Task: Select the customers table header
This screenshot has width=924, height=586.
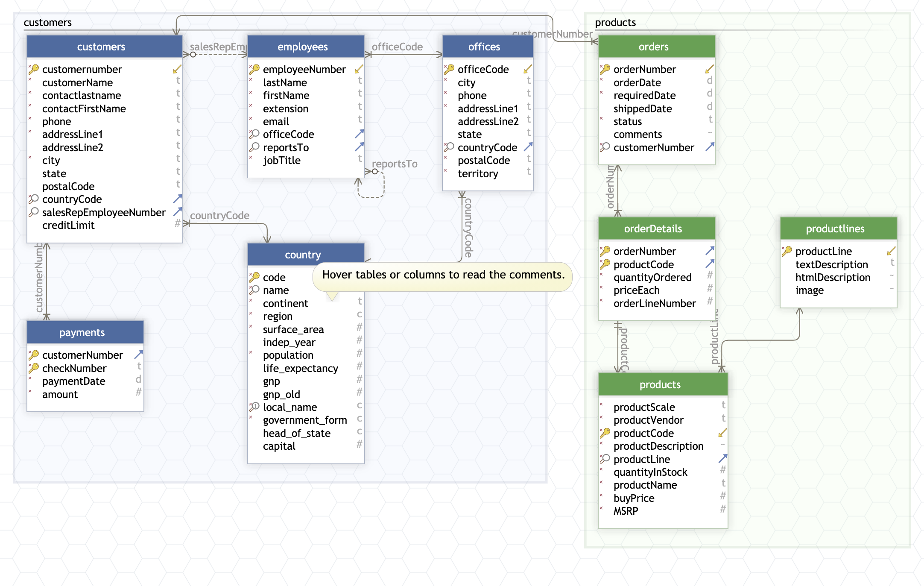Action: coord(101,47)
